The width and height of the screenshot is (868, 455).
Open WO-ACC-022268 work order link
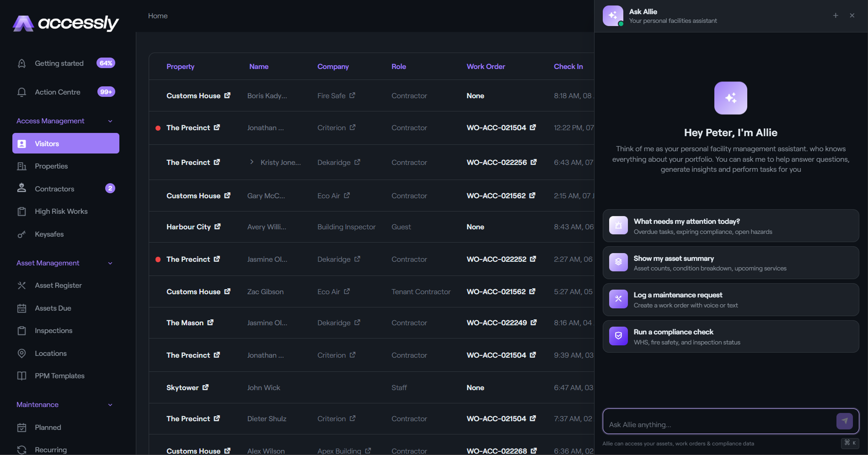497,451
